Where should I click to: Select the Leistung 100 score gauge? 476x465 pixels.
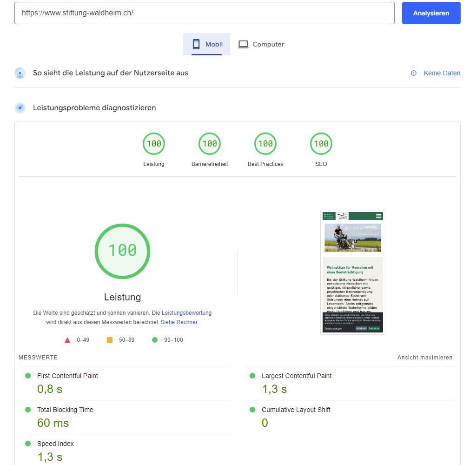point(154,144)
